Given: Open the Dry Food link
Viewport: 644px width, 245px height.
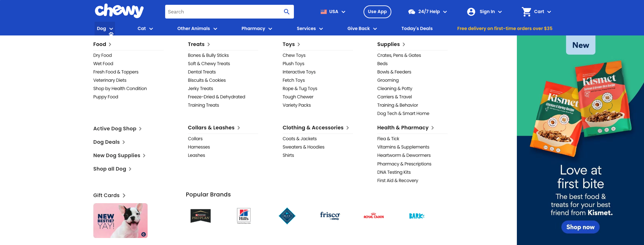Looking at the screenshot, I should (x=103, y=55).
